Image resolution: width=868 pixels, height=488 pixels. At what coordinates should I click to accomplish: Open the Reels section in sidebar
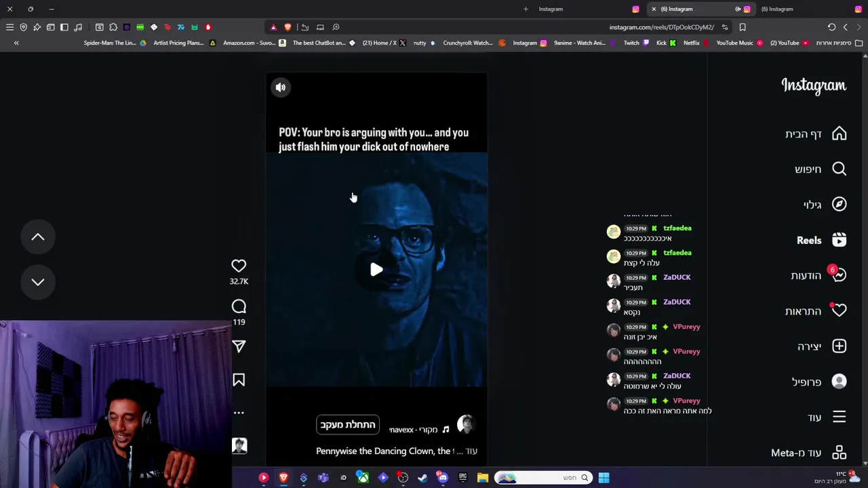[821, 240]
